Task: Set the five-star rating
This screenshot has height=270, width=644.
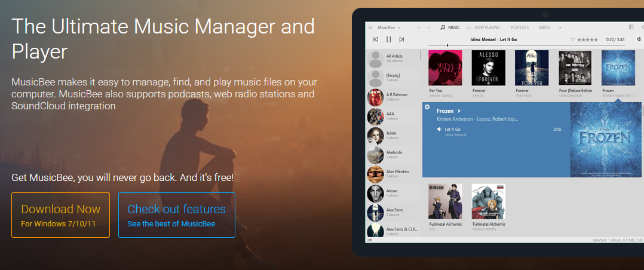Action: pyautogui.click(x=588, y=39)
